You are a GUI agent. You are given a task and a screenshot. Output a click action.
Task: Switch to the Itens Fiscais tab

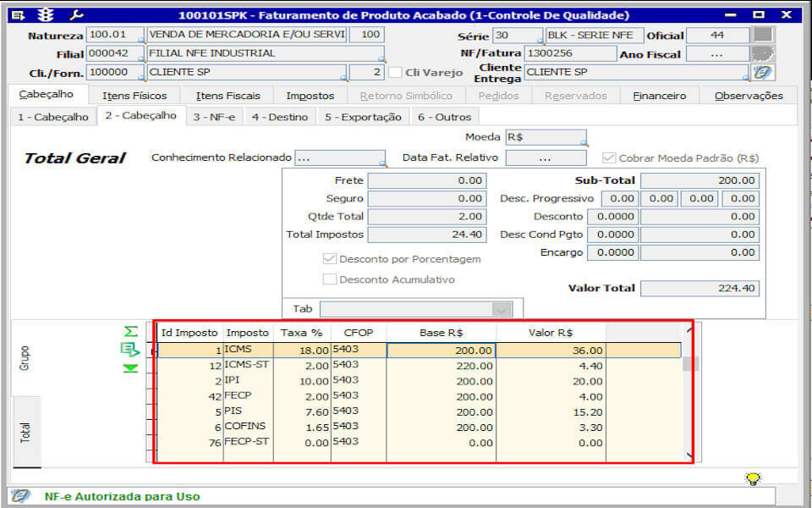pyautogui.click(x=228, y=96)
